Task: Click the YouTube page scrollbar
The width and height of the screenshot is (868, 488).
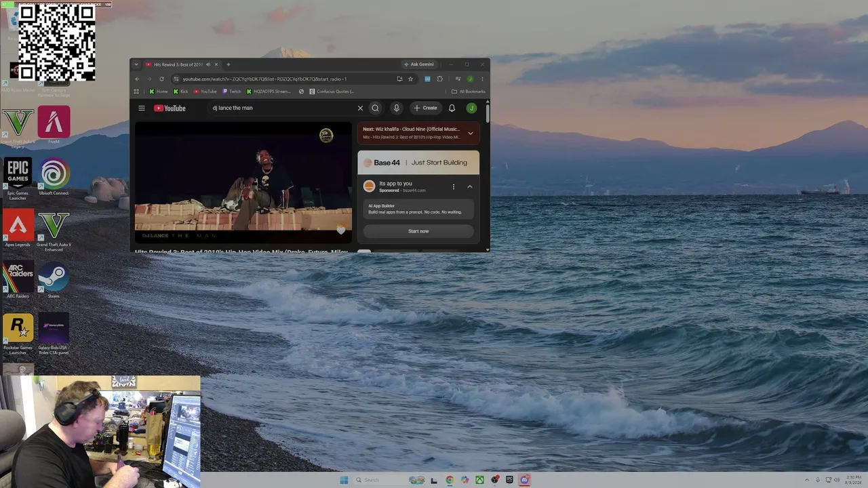Action: [487, 113]
